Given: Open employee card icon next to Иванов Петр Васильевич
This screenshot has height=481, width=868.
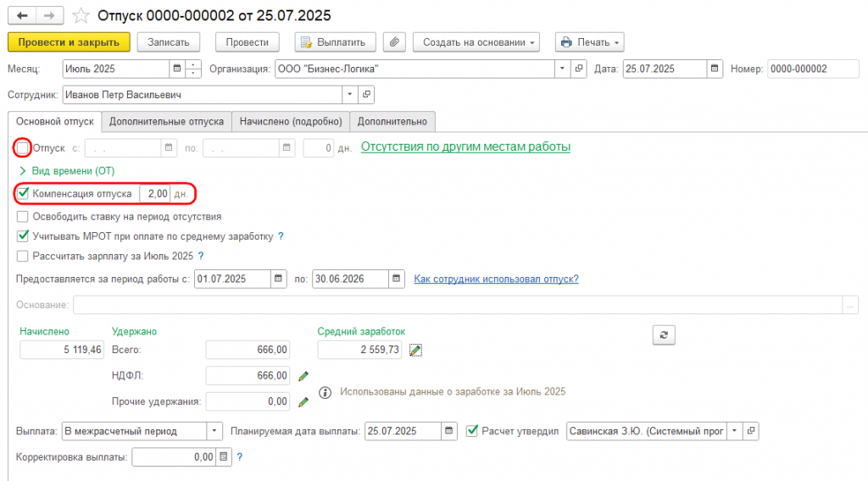Looking at the screenshot, I should 366,95.
